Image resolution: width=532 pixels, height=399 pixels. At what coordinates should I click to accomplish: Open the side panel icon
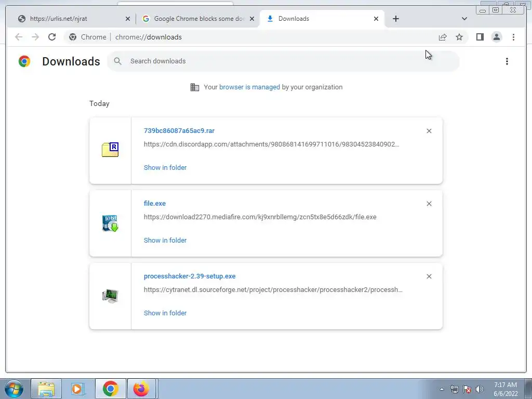click(x=480, y=37)
